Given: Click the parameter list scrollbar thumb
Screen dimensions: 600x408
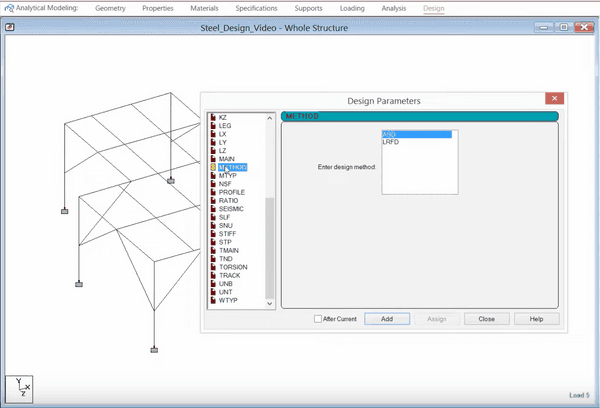Looking at the screenshot, I should click(x=269, y=248).
